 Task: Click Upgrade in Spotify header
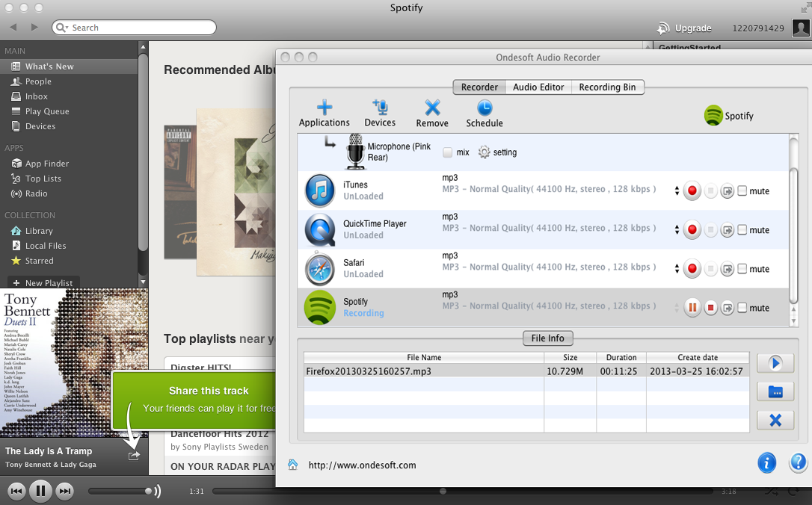[684, 28]
